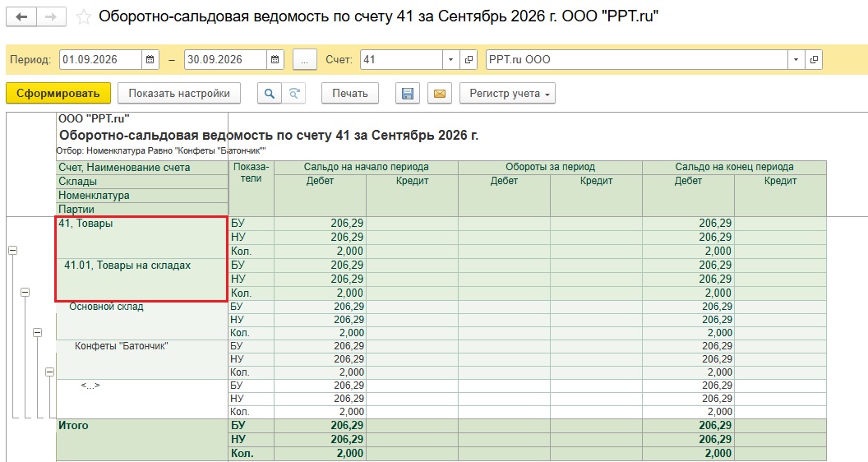Image resolution: width=868 pixels, height=462 pixels.
Task: Send report by email envelope icon
Action: tap(440, 94)
